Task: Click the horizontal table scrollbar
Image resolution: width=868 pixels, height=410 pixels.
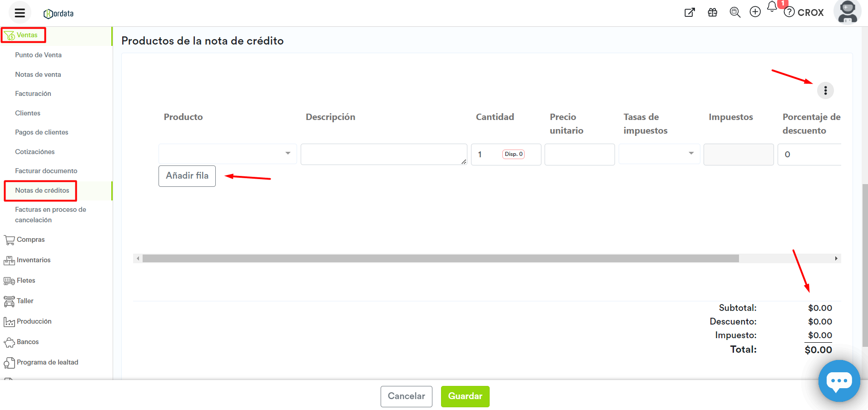Action: click(440, 259)
